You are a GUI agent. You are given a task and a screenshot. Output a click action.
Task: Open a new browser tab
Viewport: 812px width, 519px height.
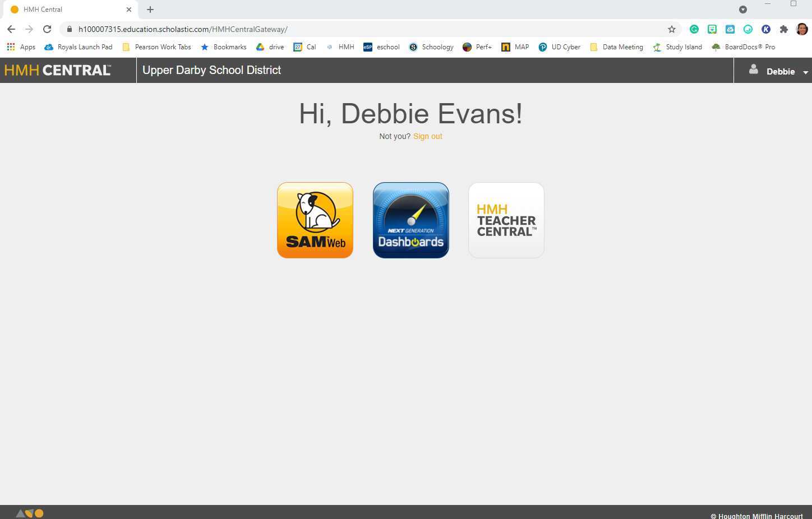coord(150,10)
